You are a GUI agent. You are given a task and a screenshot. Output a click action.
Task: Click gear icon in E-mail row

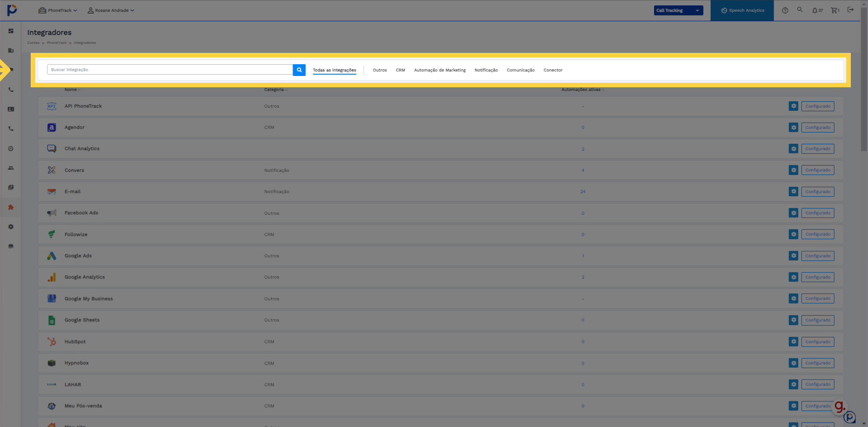tap(793, 192)
